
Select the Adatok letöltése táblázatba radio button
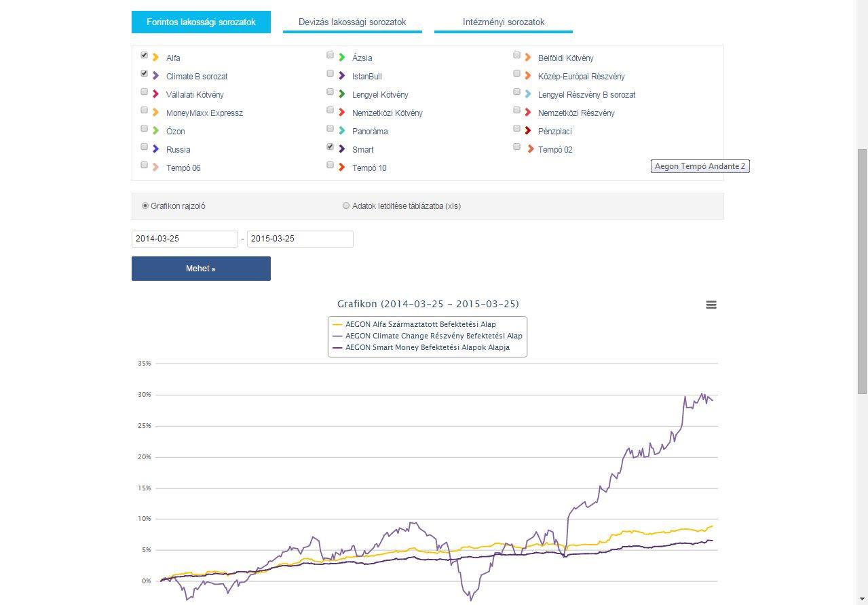click(346, 206)
